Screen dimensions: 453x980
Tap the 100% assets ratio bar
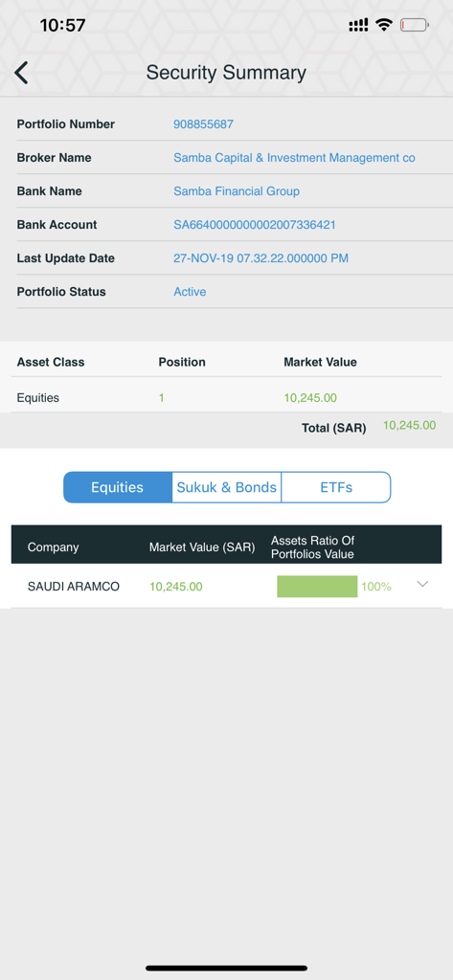click(317, 587)
